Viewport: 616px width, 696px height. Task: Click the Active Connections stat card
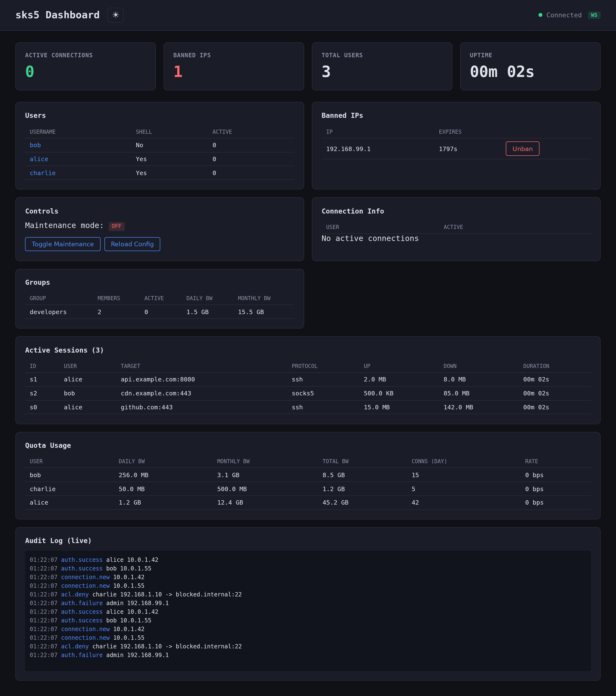(x=85, y=66)
